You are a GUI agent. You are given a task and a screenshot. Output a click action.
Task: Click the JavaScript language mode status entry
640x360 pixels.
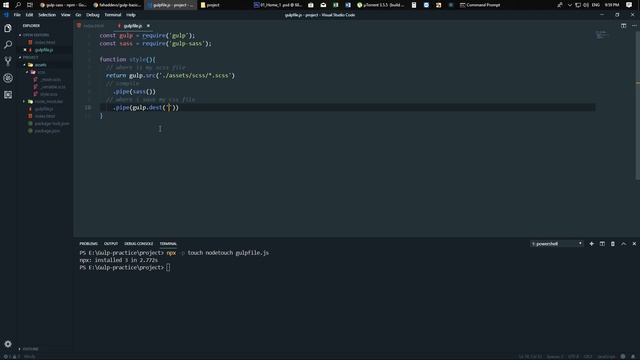click(x=607, y=356)
